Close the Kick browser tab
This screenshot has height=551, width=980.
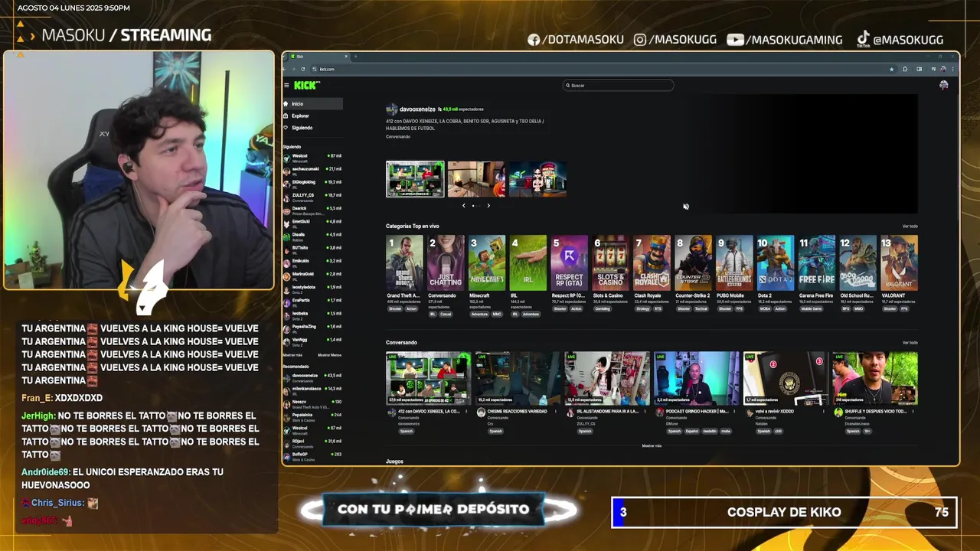(x=346, y=56)
